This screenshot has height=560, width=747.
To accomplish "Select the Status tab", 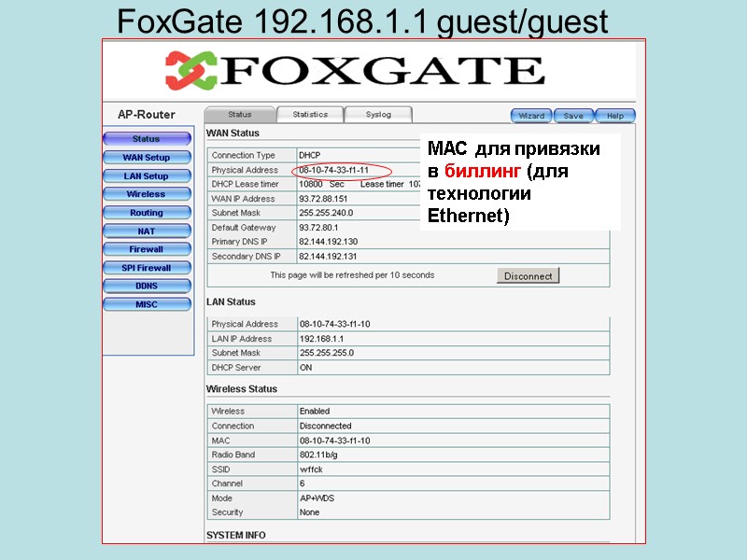I will [x=241, y=113].
